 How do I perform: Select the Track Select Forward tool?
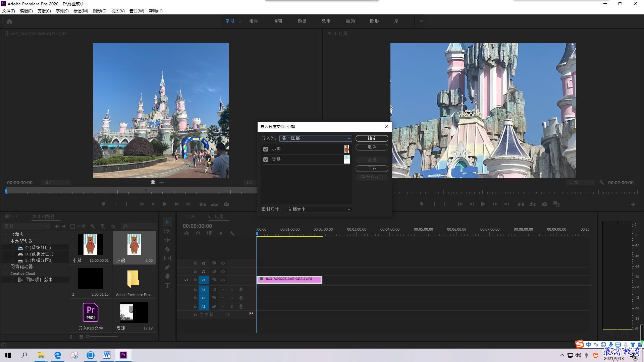tap(167, 231)
